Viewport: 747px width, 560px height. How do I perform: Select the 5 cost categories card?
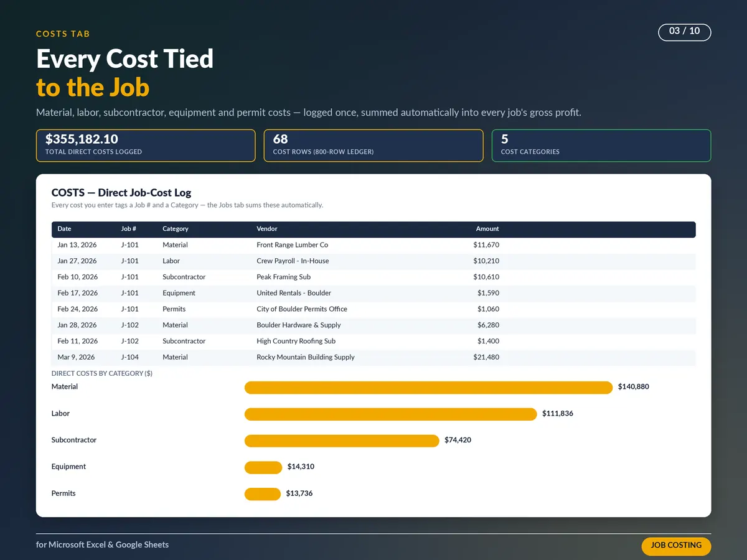601,146
